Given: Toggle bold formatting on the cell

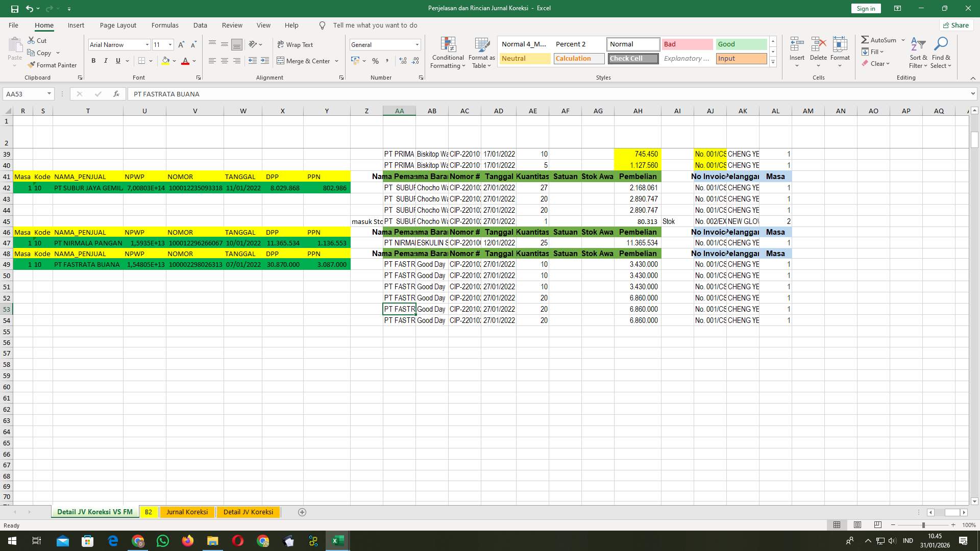Looking at the screenshot, I should point(93,61).
